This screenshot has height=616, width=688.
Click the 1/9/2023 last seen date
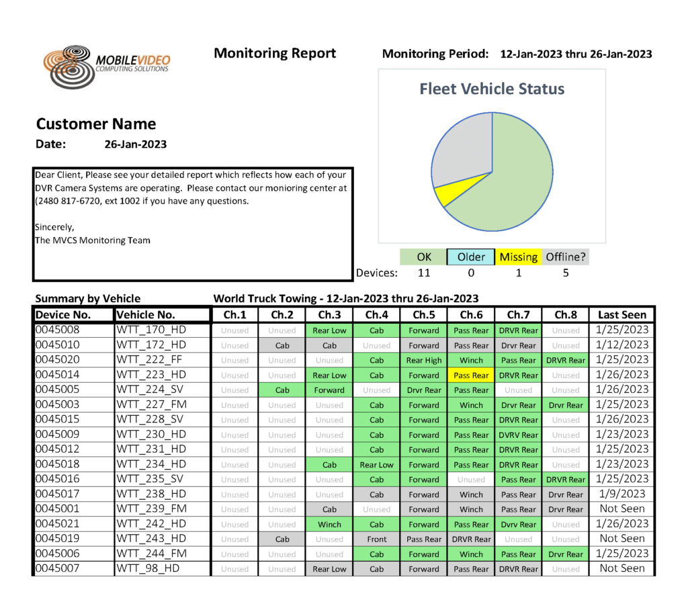tap(621, 494)
